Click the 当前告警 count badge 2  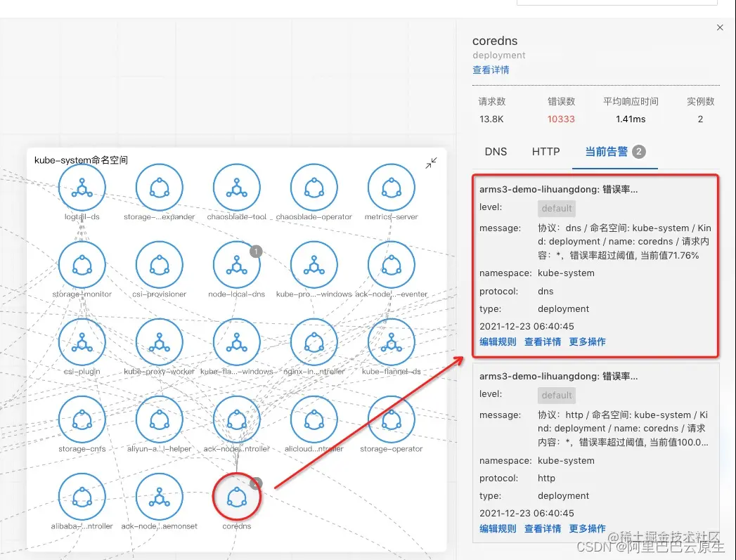click(638, 152)
